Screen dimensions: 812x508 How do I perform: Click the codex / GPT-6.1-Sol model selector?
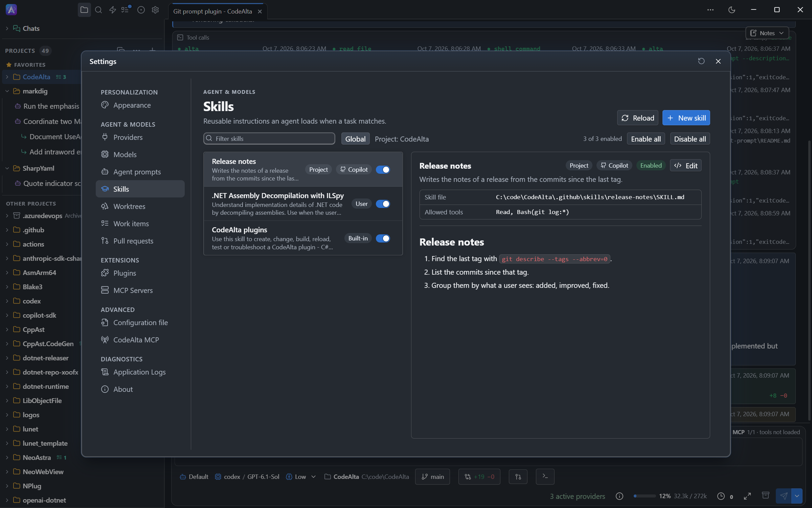click(x=247, y=477)
